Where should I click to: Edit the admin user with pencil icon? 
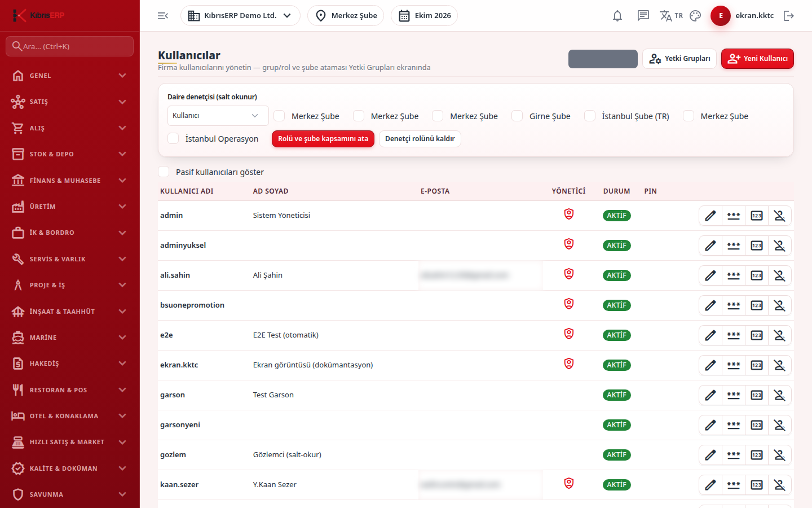710,216
